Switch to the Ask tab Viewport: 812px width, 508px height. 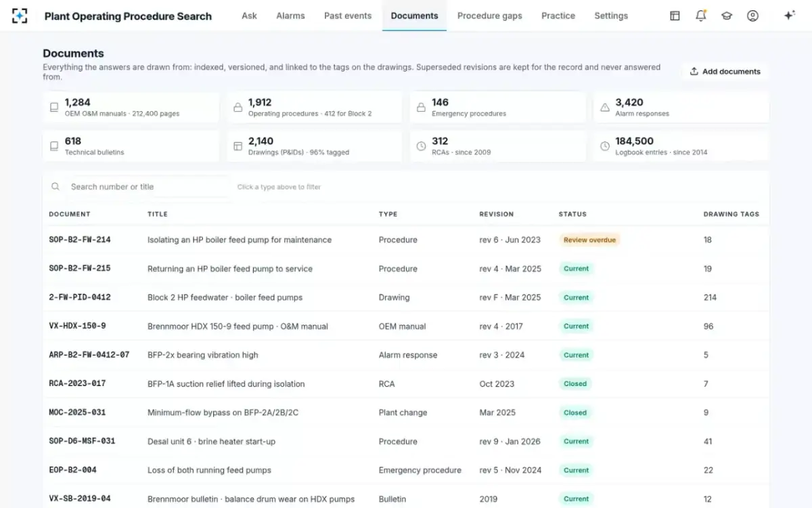249,16
